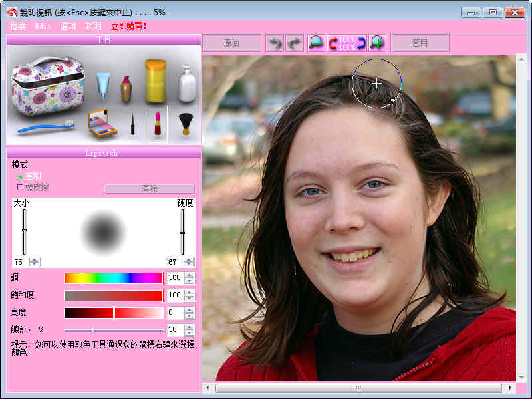
Task: Click the hardness value field showing 67
Action: (x=176, y=262)
